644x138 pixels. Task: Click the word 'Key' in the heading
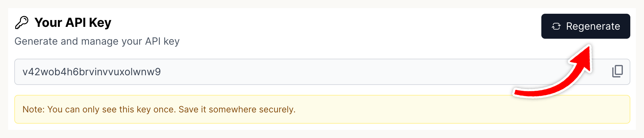[x=100, y=22]
